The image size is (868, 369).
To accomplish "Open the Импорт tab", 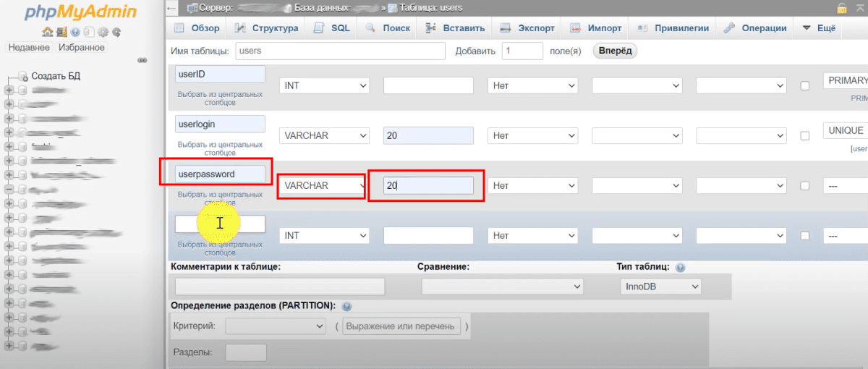I will pos(596,28).
